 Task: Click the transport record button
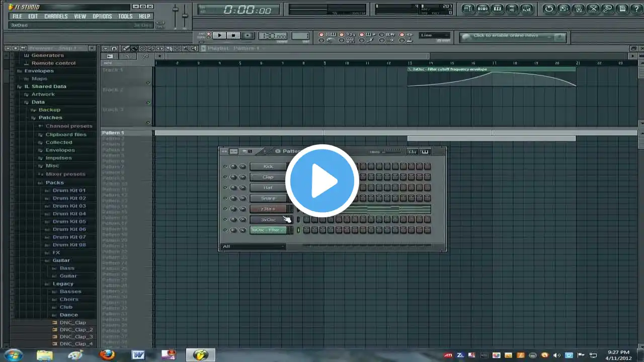[x=248, y=35]
